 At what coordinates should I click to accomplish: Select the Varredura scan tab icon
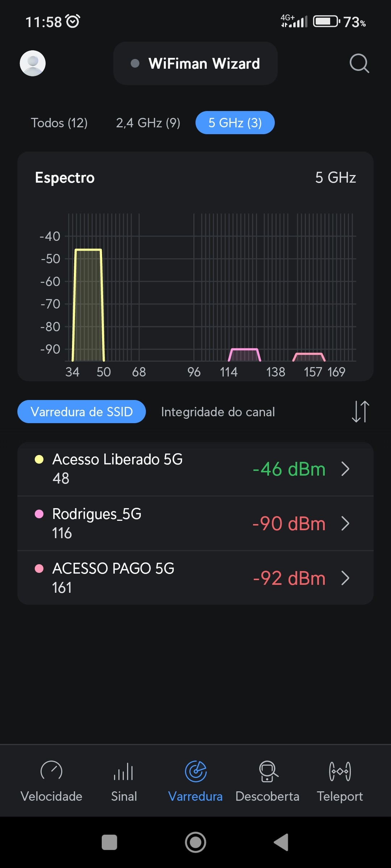(x=195, y=772)
